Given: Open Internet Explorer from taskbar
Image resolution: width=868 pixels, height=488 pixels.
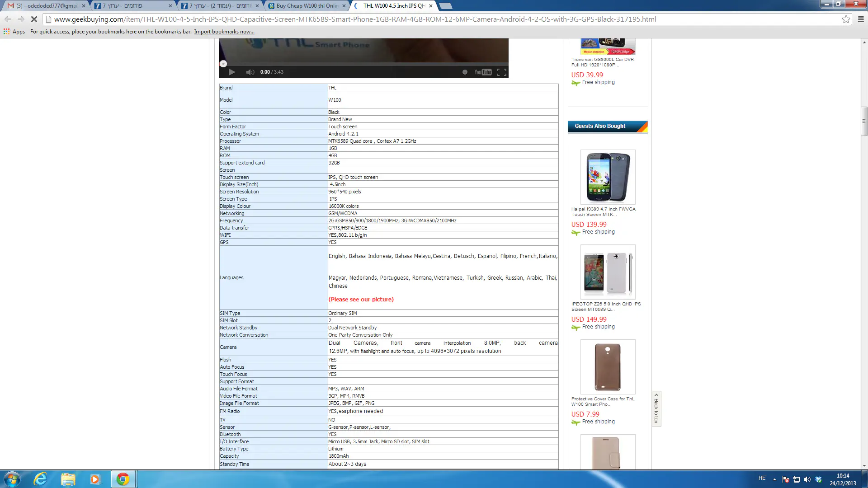Looking at the screenshot, I should [x=40, y=479].
